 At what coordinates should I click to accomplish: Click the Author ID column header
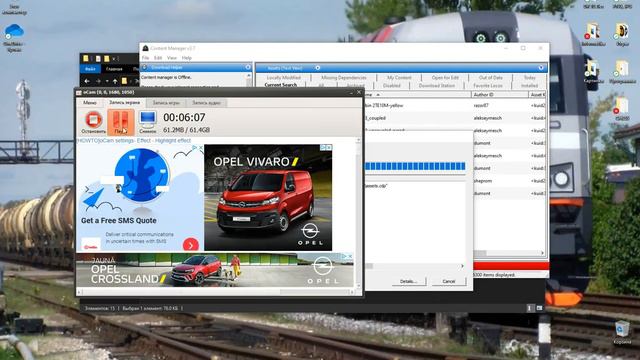click(x=500, y=94)
